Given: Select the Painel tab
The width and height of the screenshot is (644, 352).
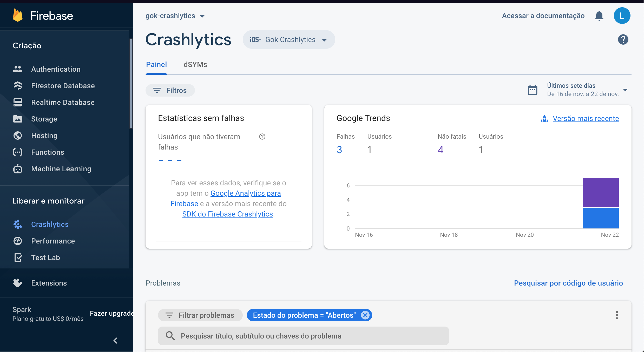Looking at the screenshot, I should [x=156, y=65].
